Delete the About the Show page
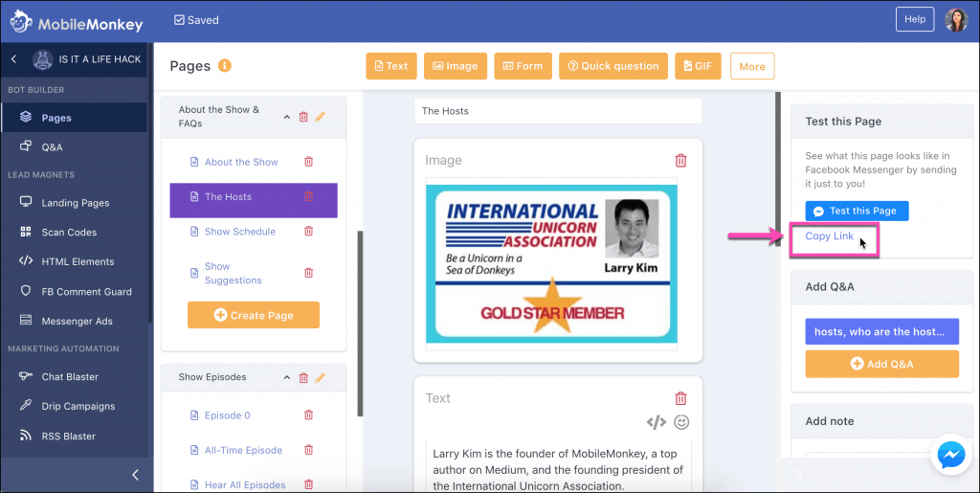980x493 pixels. (x=308, y=162)
